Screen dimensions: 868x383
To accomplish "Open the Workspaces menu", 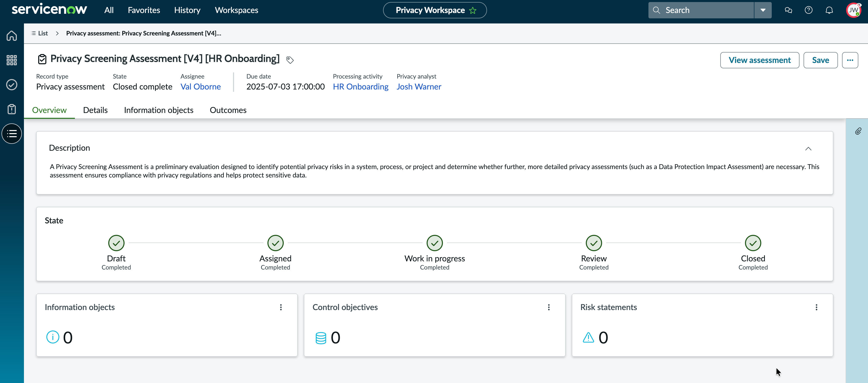I will (237, 10).
